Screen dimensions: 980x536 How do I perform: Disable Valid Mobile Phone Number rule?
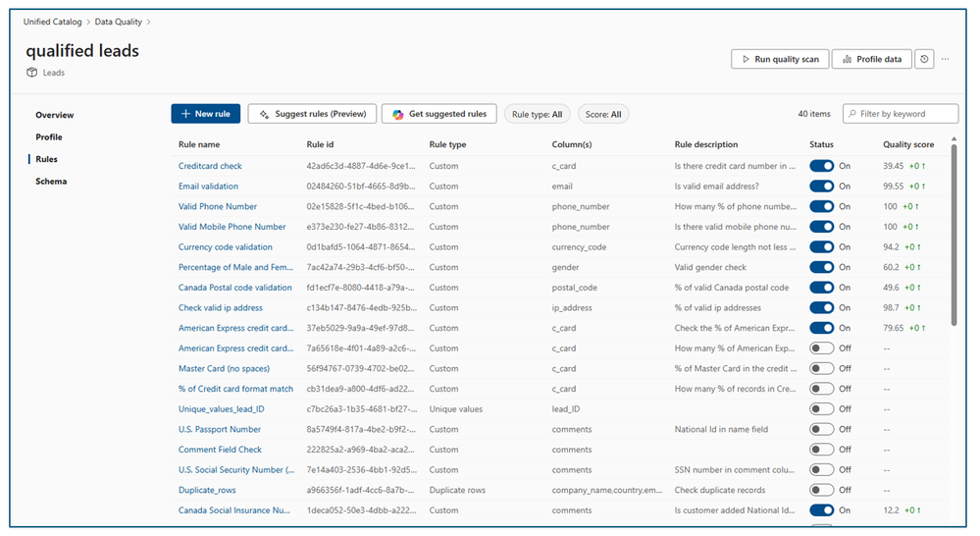click(821, 227)
